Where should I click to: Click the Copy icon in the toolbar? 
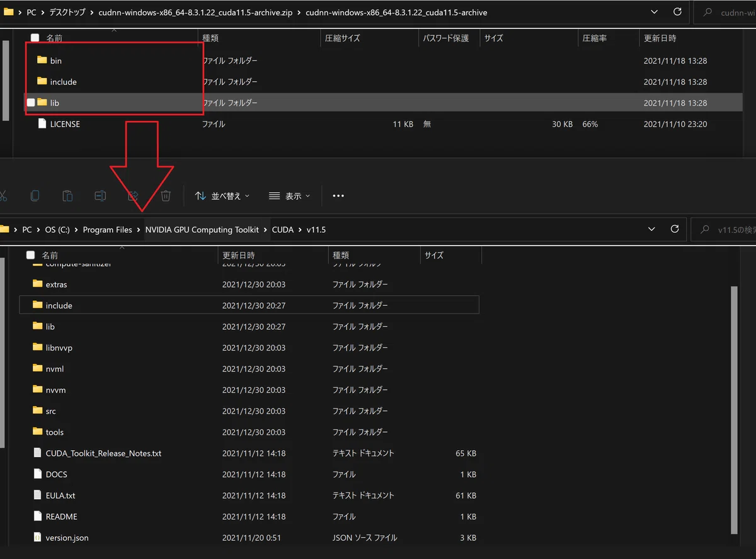point(35,196)
